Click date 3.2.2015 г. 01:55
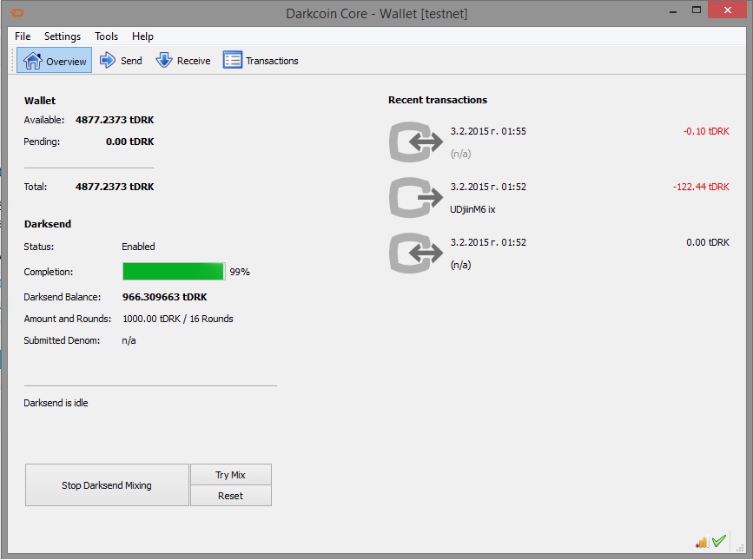The image size is (753, 560). 488,131
